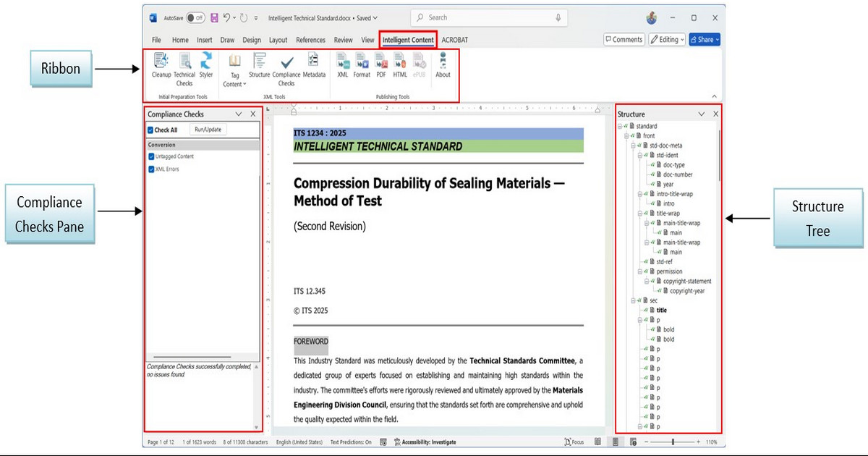Select the Intelligent Content tab
The width and height of the screenshot is (868, 456).
[x=408, y=40]
